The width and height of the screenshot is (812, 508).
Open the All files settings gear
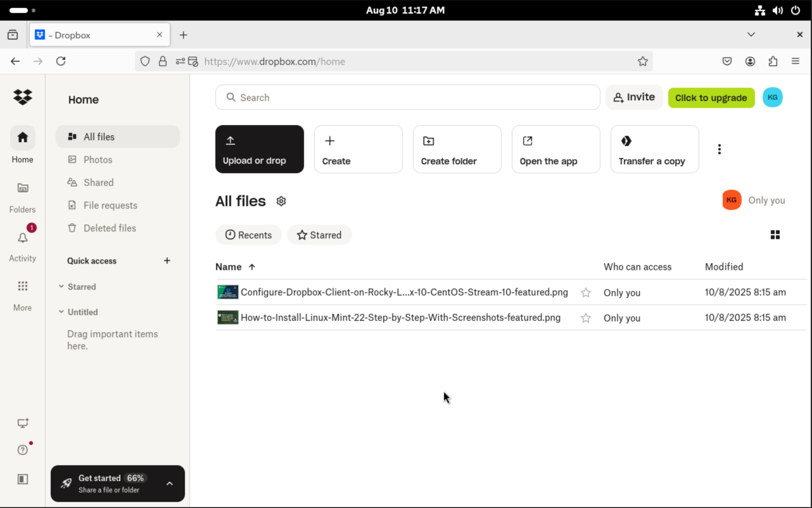[281, 201]
